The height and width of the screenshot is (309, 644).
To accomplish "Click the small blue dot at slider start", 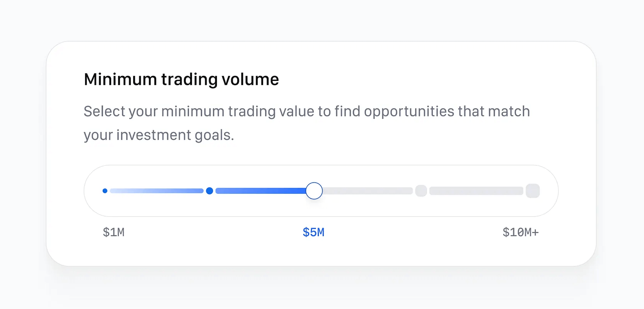I will point(105,191).
